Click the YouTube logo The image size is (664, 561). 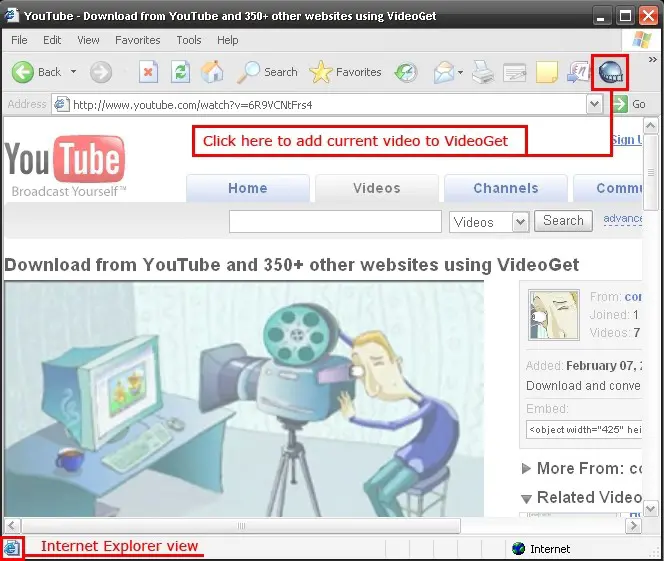click(x=65, y=166)
